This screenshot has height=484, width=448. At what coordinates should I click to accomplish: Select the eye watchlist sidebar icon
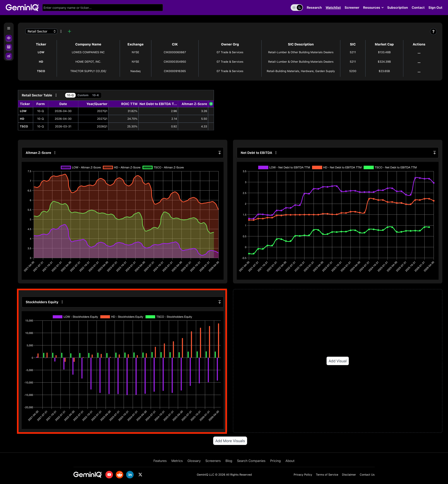point(9,38)
